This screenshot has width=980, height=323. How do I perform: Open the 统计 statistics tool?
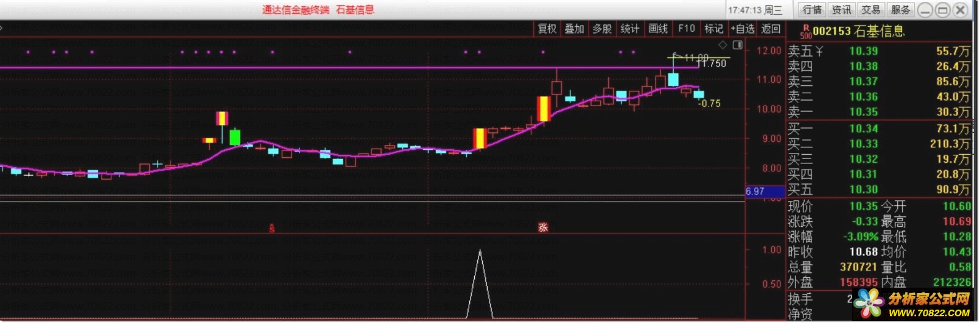(630, 29)
